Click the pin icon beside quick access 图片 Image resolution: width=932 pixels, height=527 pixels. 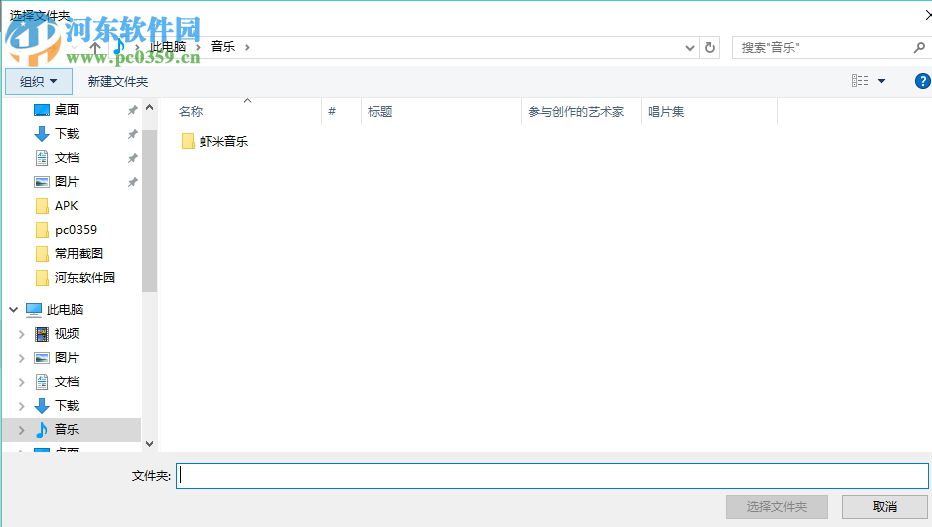coord(133,182)
